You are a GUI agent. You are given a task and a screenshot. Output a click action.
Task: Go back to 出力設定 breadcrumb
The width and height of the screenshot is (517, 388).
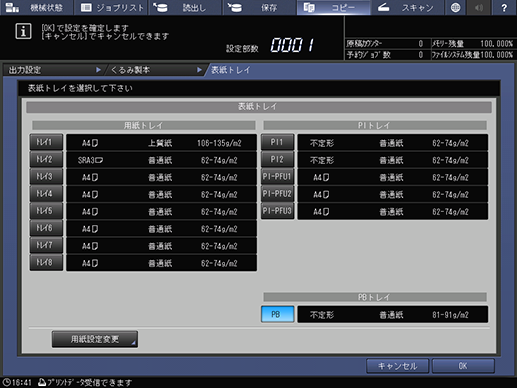click(53, 70)
